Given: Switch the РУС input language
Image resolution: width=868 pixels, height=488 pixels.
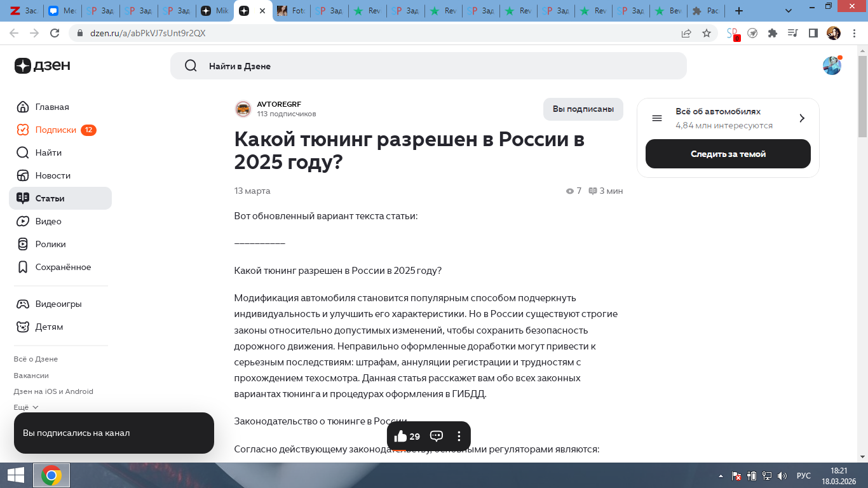Looking at the screenshot, I should tap(804, 475).
